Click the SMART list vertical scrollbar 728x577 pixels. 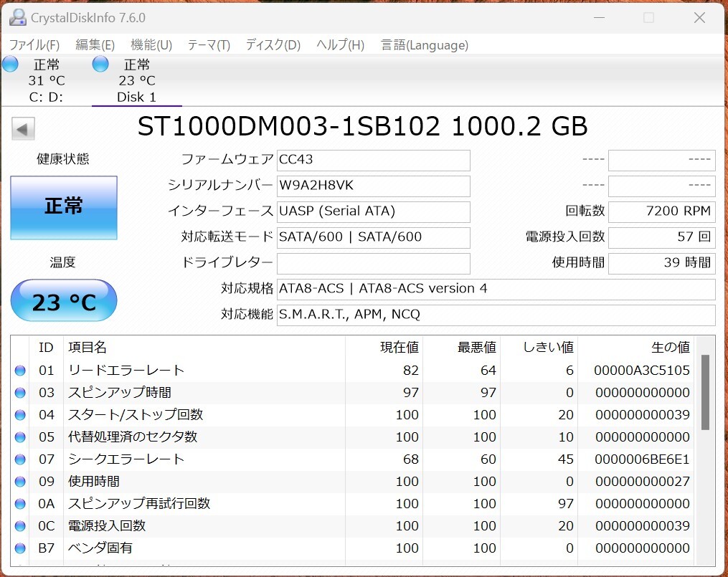[x=704, y=391]
